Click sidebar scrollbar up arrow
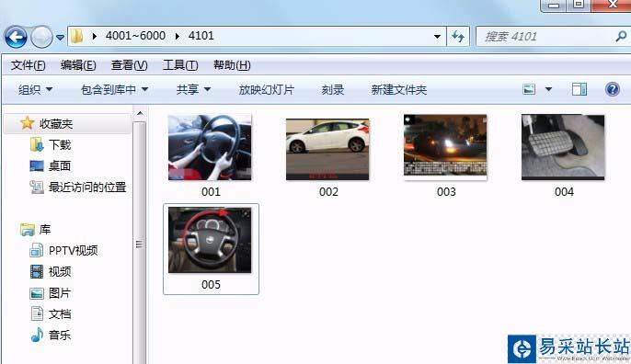The width and height of the screenshot is (631, 364). point(140,113)
